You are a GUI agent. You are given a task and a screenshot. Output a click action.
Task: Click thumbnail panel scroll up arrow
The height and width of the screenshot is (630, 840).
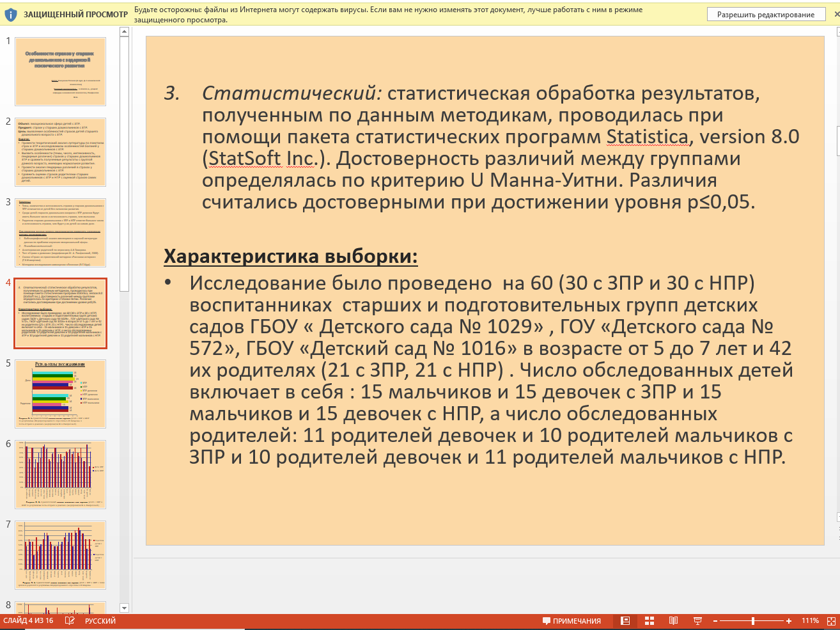124,32
